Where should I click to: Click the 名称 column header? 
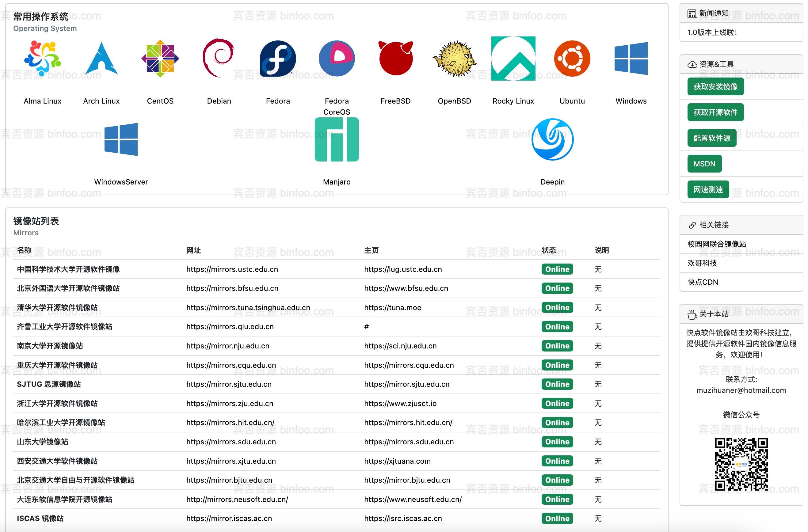[24, 250]
